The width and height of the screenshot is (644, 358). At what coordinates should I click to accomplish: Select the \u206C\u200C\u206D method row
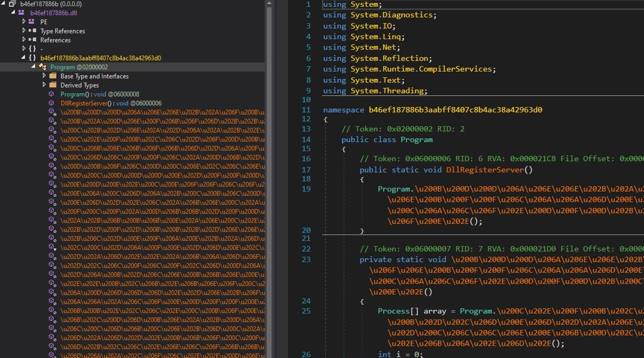coord(162,329)
